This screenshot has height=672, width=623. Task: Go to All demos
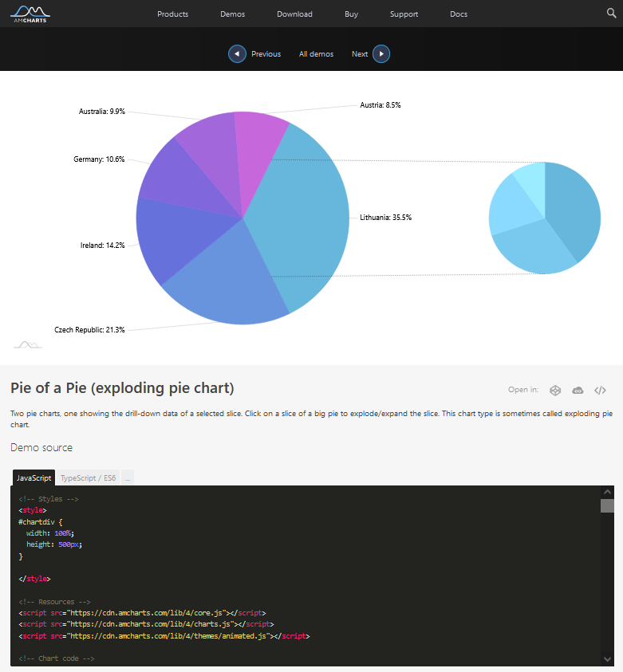click(316, 54)
